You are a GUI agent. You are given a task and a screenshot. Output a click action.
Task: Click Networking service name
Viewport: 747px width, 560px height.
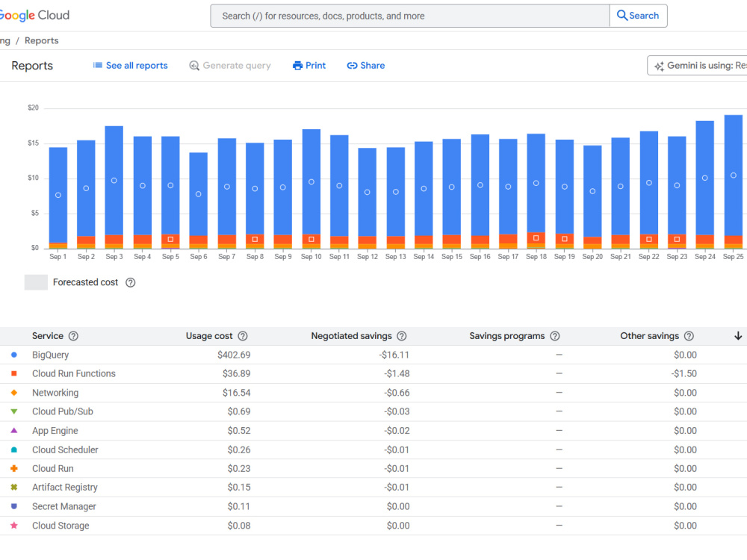pos(55,393)
